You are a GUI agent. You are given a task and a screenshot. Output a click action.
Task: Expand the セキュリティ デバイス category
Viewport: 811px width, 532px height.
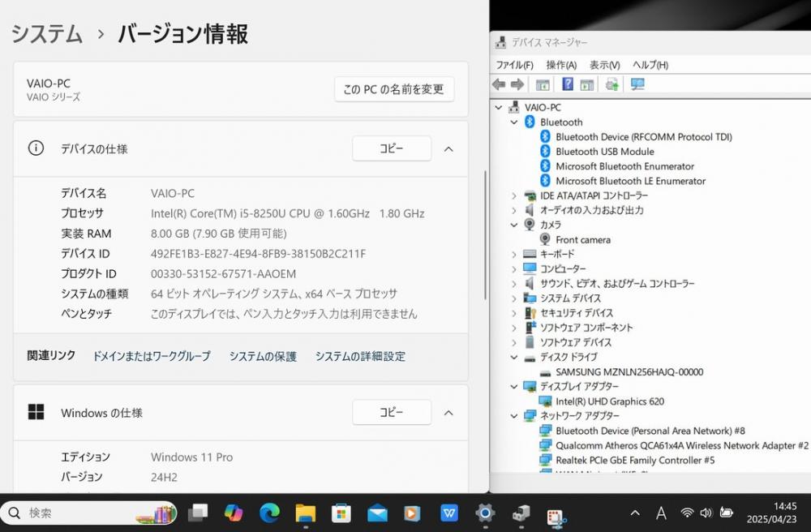coord(514,313)
